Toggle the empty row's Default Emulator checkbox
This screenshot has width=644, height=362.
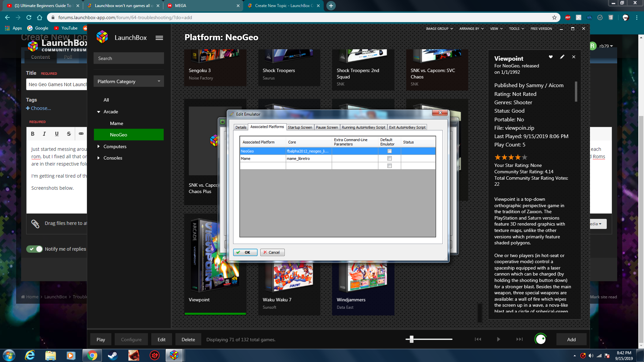click(389, 166)
